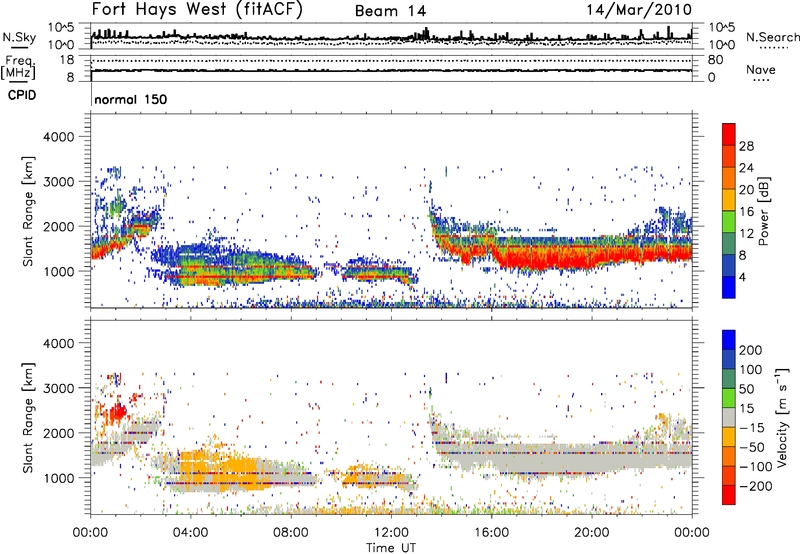This screenshot has height=554, width=800.
Task: Click the dark blue bottom segment of Power colorbar
Action: click(x=729, y=287)
